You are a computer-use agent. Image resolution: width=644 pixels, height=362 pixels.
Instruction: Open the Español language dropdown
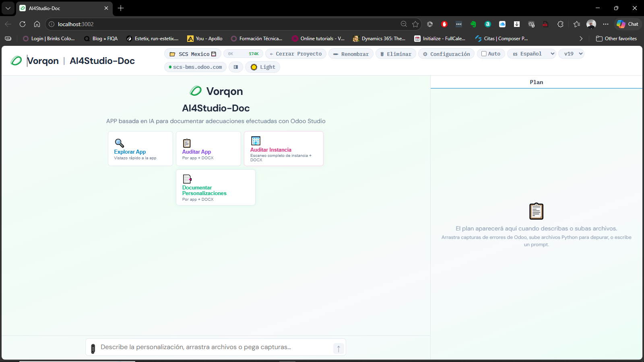(x=532, y=54)
